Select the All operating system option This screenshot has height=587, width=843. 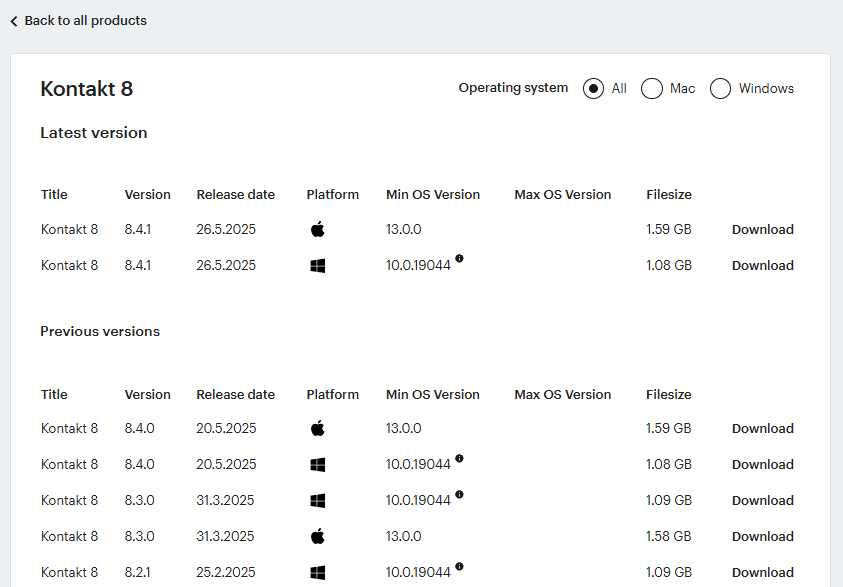point(593,89)
